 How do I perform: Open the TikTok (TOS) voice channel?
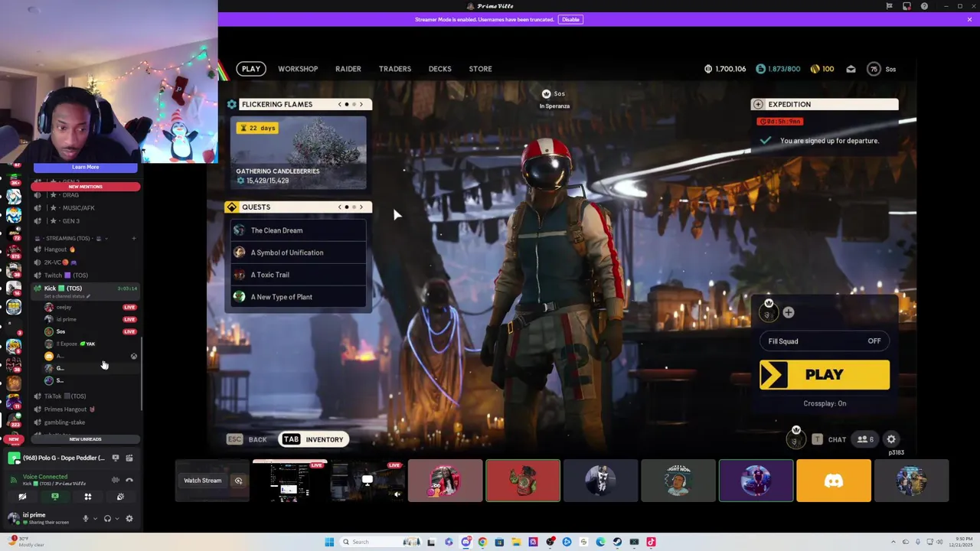[84, 396]
